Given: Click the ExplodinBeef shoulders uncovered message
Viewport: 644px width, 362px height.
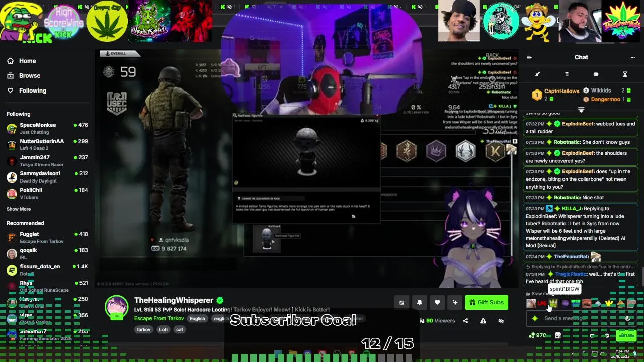Looking at the screenshot, I should 581,157.
